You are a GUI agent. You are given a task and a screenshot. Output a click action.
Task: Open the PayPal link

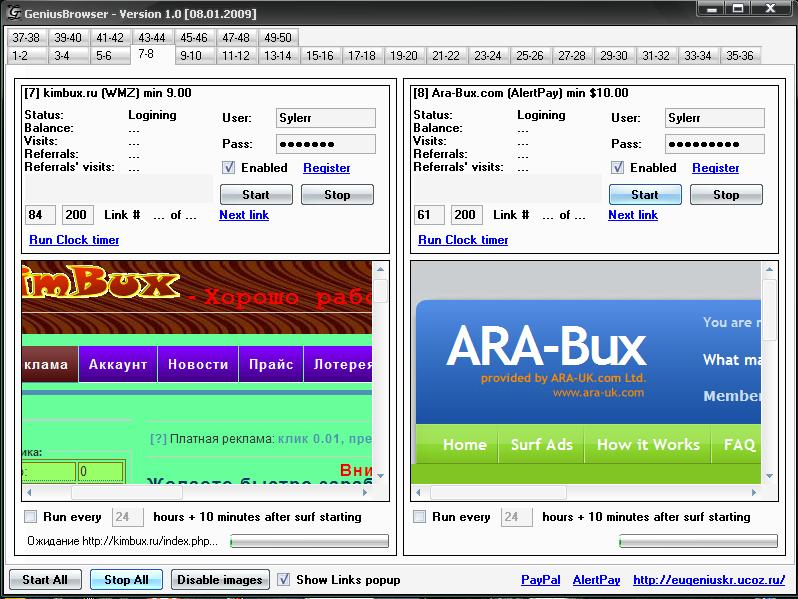(540, 580)
